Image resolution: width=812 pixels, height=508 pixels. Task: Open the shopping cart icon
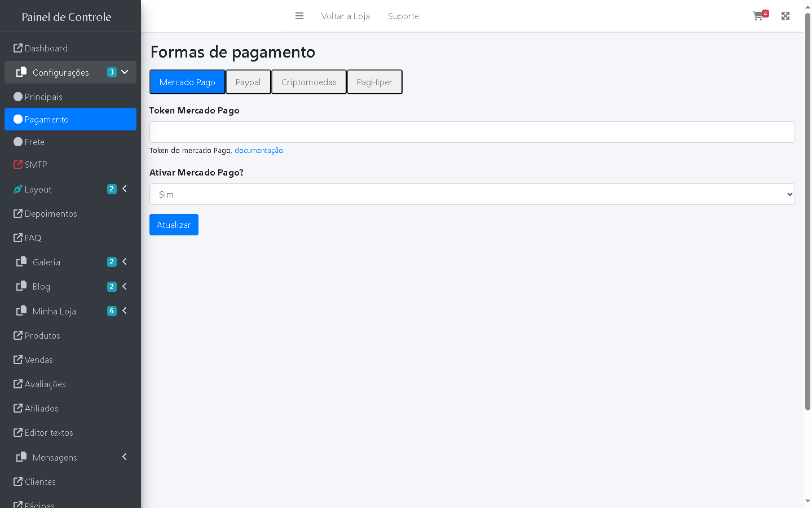pyautogui.click(x=758, y=16)
